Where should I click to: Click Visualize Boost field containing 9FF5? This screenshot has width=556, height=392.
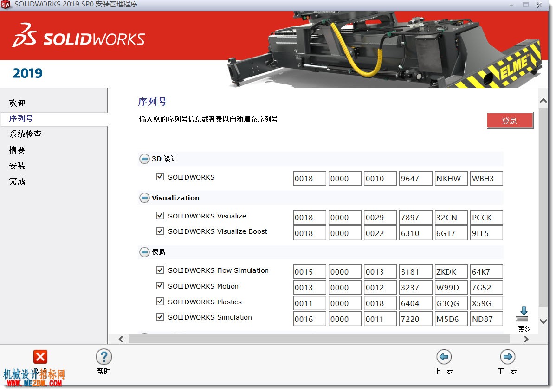point(486,233)
